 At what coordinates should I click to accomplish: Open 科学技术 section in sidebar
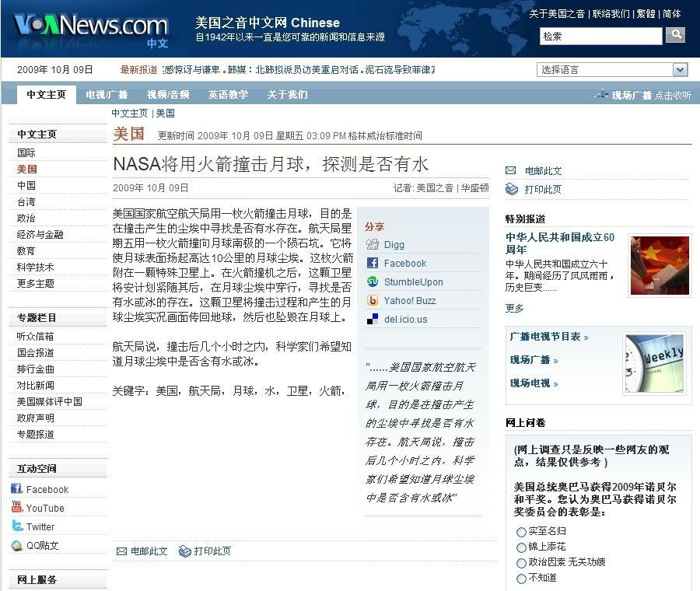(x=36, y=267)
